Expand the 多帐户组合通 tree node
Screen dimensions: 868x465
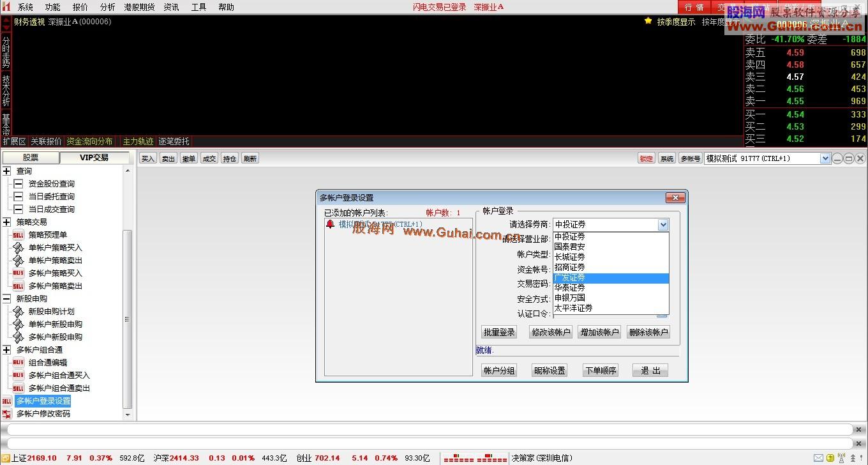(6, 350)
